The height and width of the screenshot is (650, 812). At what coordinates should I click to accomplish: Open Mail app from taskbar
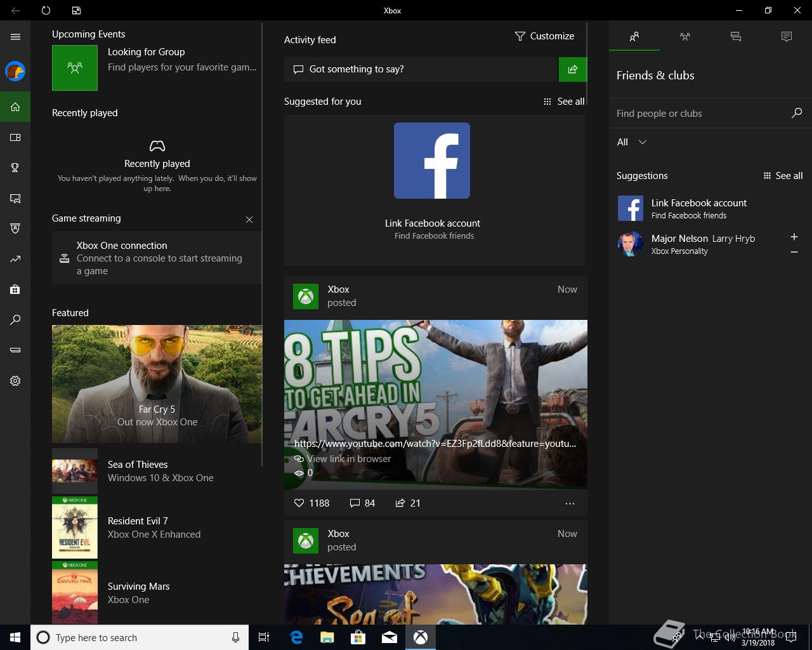[x=390, y=637]
